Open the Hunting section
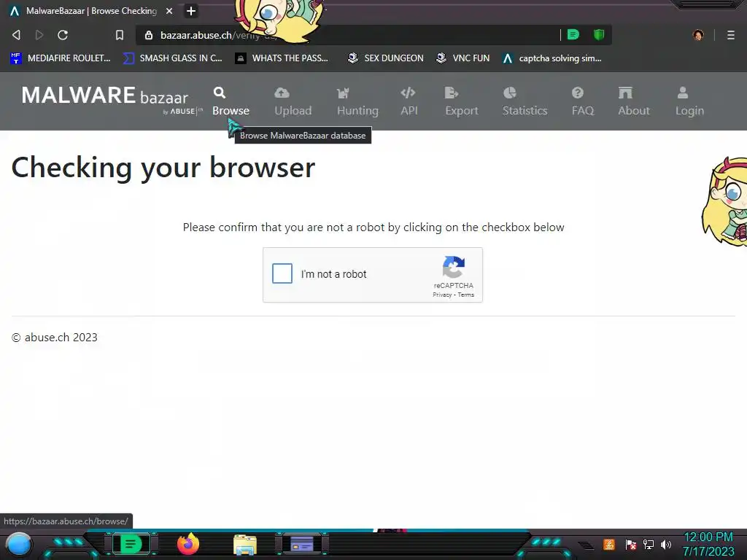This screenshot has width=747, height=560. pos(357,101)
